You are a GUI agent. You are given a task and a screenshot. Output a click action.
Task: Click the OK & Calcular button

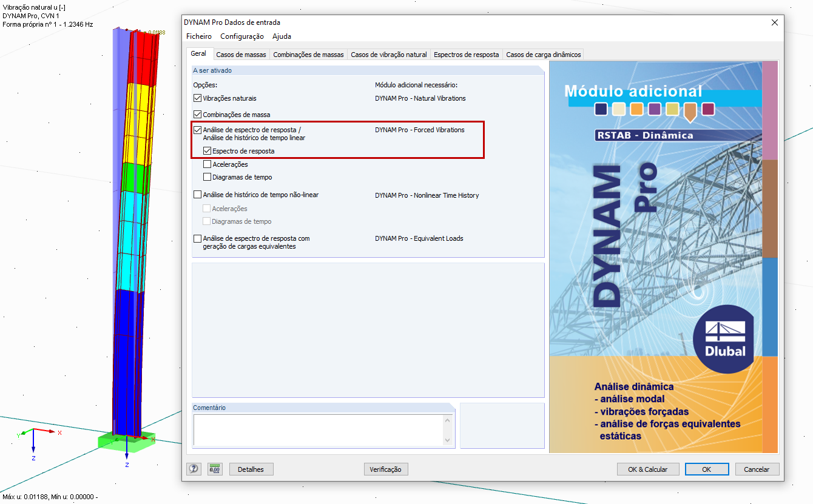[x=647, y=469]
